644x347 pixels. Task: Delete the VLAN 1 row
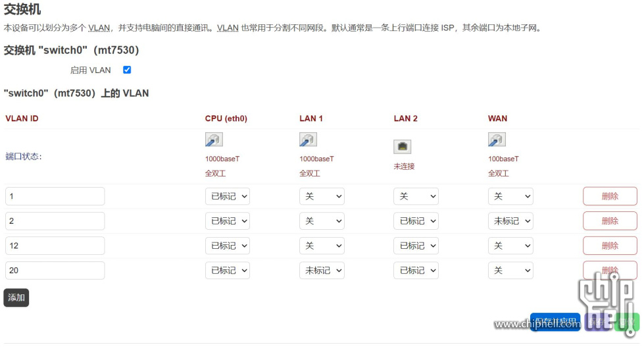pyautogui.click(x=610, y=196)
